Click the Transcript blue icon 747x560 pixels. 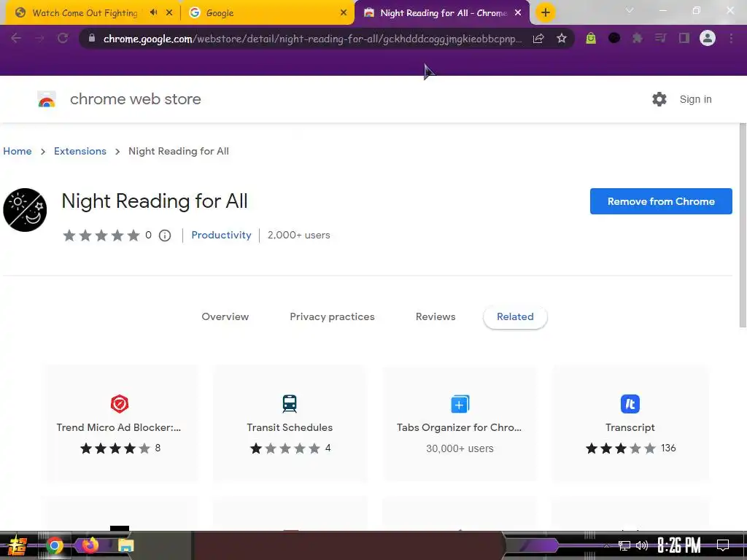click(630, 404)
